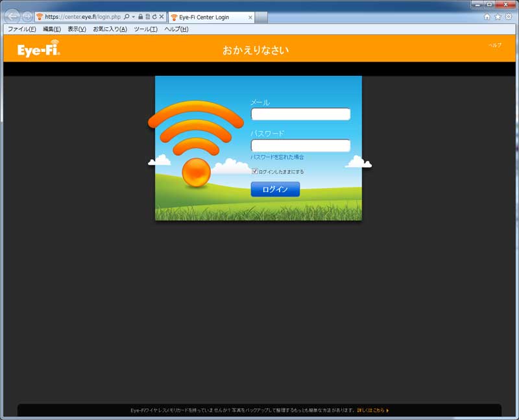Click the refresh icon in address bar
This screenshot has height=420, width=519.
click(154, 17)
